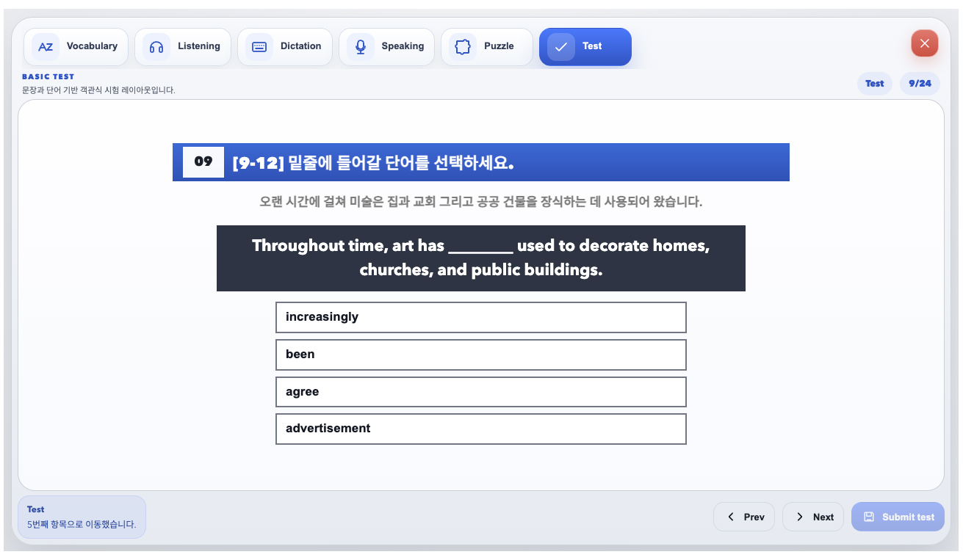Open the Dictation tab
963x560 pixels.
point(285,47)
